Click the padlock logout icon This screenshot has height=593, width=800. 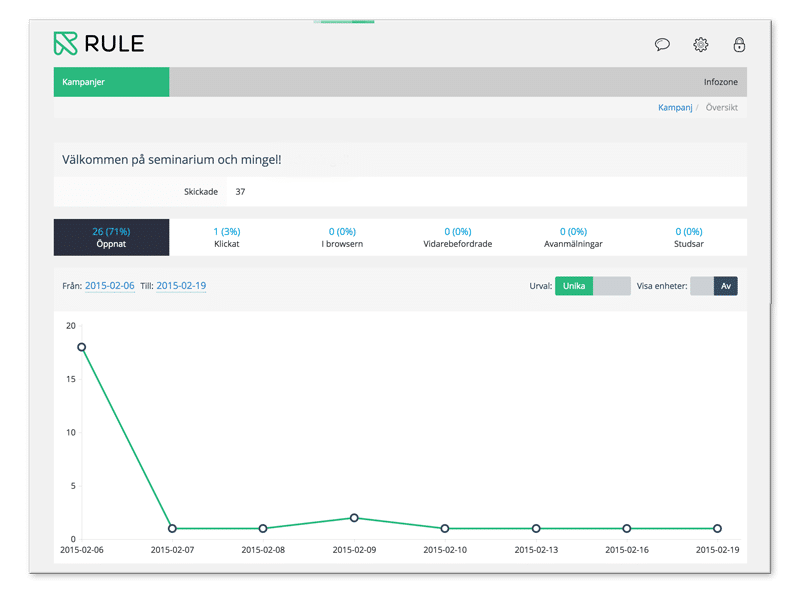[x=739, y=44]
